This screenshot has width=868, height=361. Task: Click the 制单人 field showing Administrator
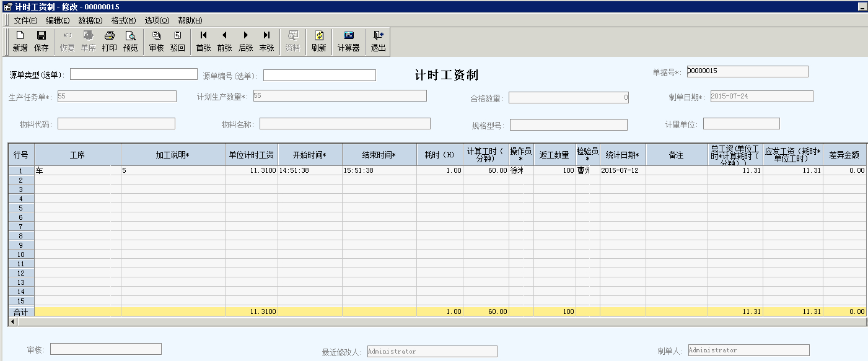point(748,350)
